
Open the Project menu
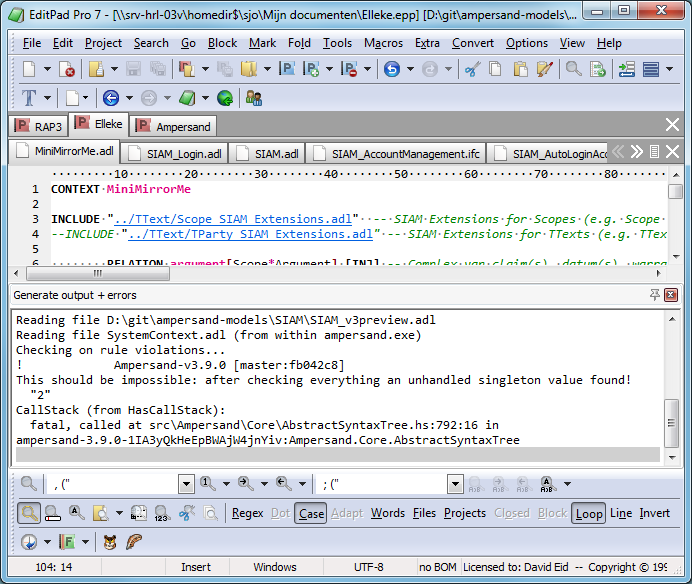click(x=103, y=43)
